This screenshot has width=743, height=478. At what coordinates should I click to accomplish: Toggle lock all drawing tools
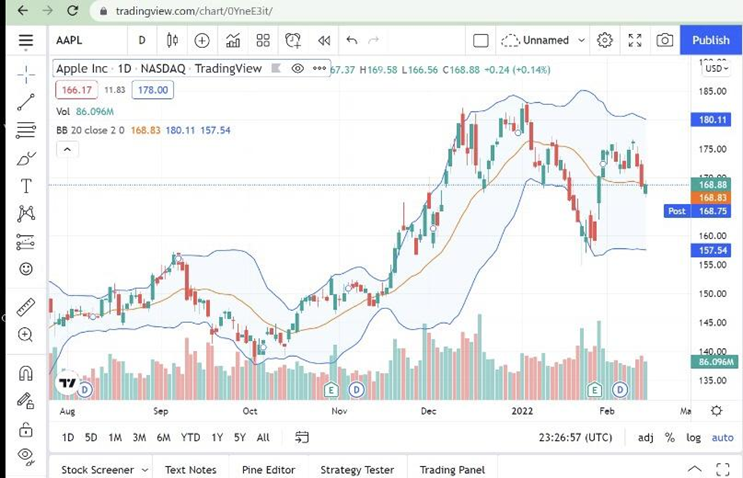pos(26,430)
